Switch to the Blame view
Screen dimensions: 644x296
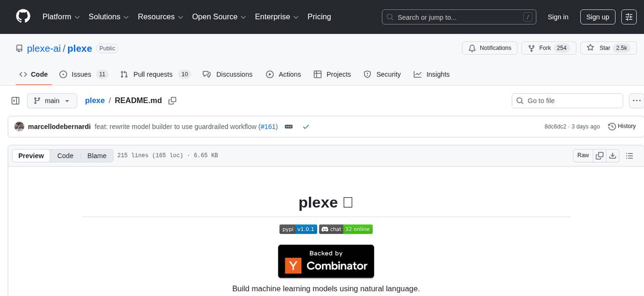click(97, 156)
